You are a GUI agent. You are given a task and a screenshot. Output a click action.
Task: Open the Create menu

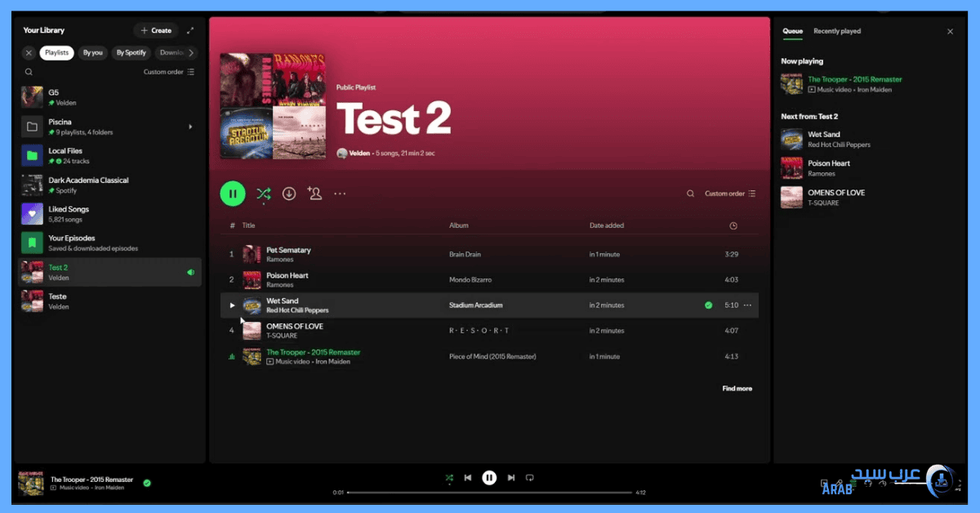[x=156, y=30]
